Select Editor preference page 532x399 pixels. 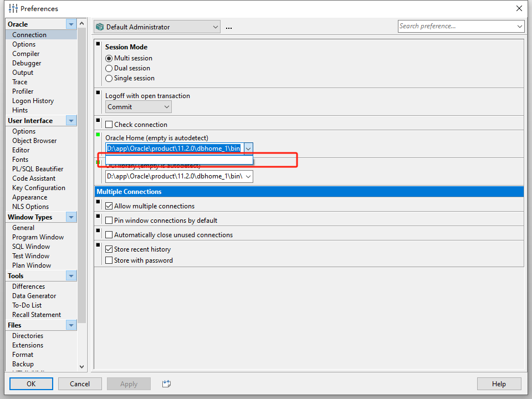click(21, 150)
